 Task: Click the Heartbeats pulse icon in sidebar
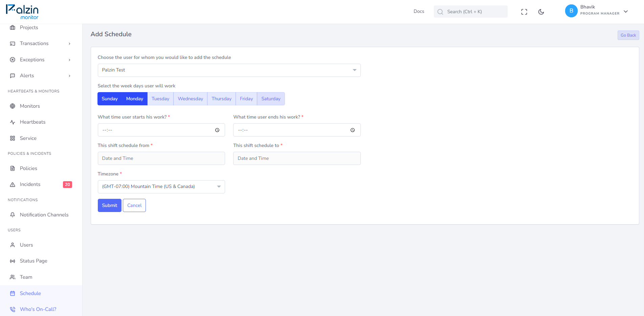coord(13,122)
